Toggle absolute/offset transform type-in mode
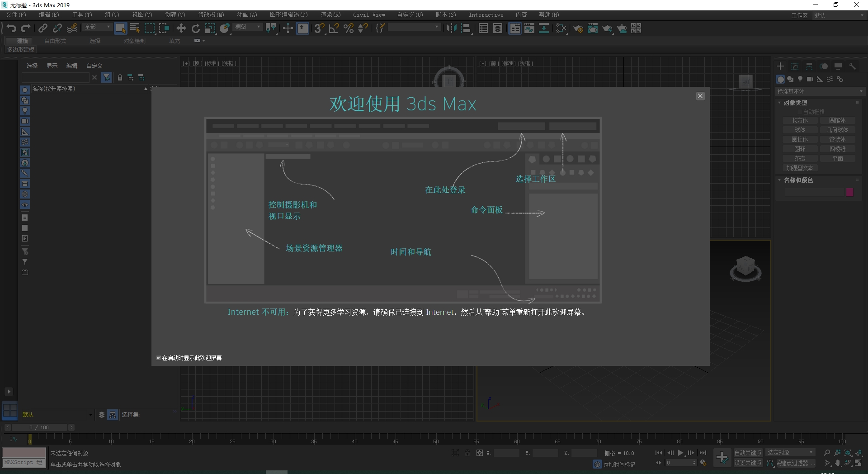This screenshot has height=474, width=868. click(x=479, y=453)
